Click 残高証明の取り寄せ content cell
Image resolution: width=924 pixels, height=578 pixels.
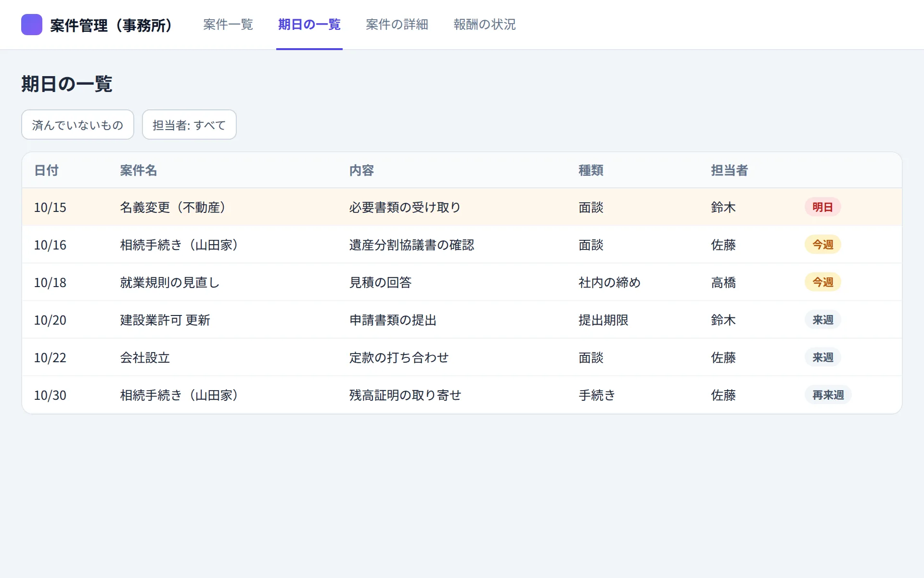point(405,395)
